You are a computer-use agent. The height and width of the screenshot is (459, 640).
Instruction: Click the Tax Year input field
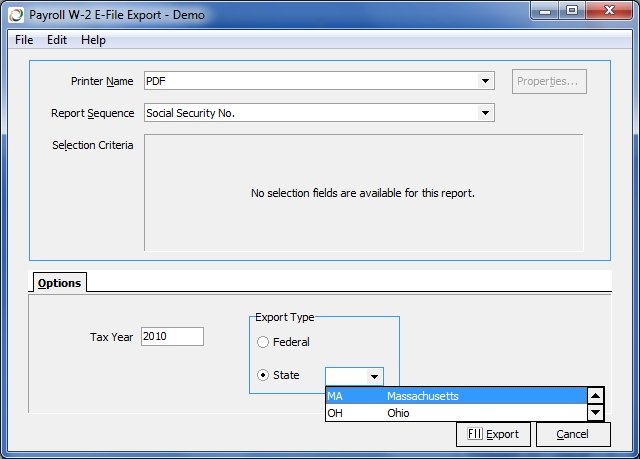[172, 337]
